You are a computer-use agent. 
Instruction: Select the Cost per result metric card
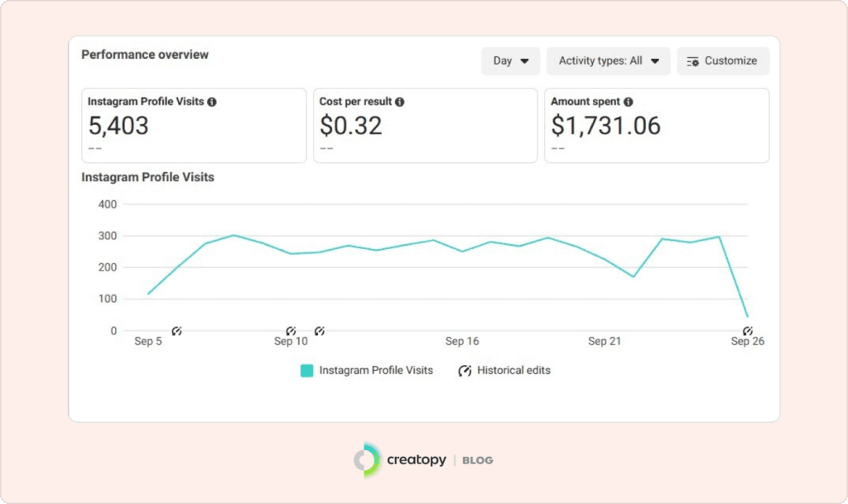pos(425,126)
